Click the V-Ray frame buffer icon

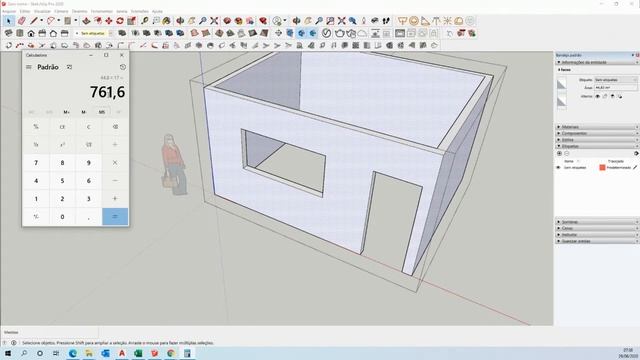[400, 33]
